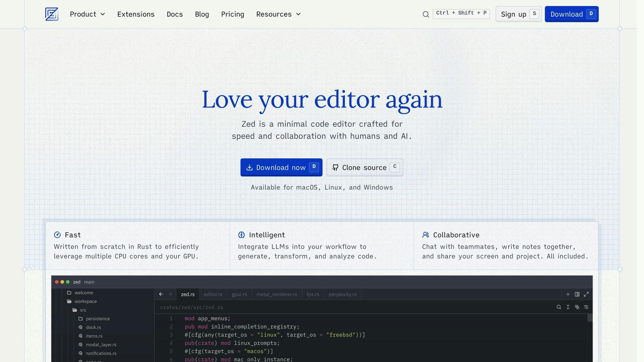
Task: Click the Sign up button
Action: tap(519, 14)
